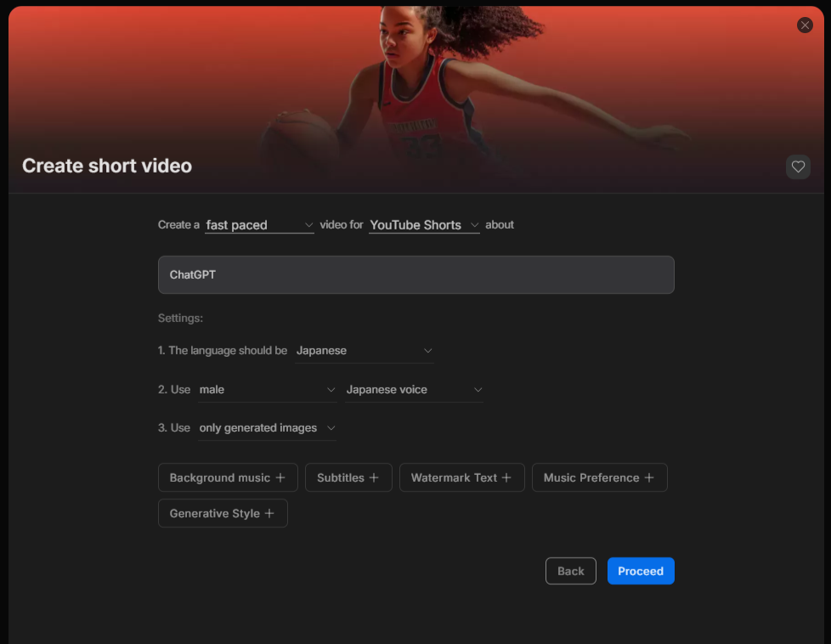Expand the Japanese voice dropdown
The image size is (831, 644).
click(414, 390)
